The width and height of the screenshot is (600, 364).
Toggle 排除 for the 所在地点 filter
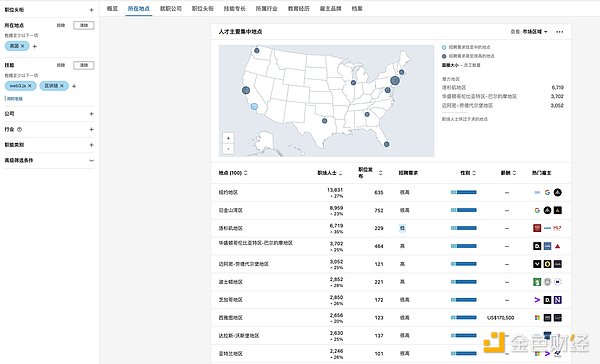61,25
